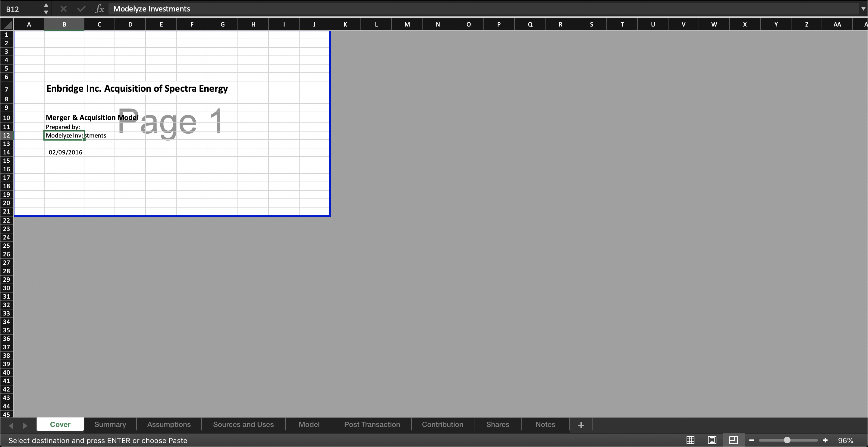The height and width of the screenshot is (447, 868).
Task: Switch to Normal view icon
Action: pos(690,440)
